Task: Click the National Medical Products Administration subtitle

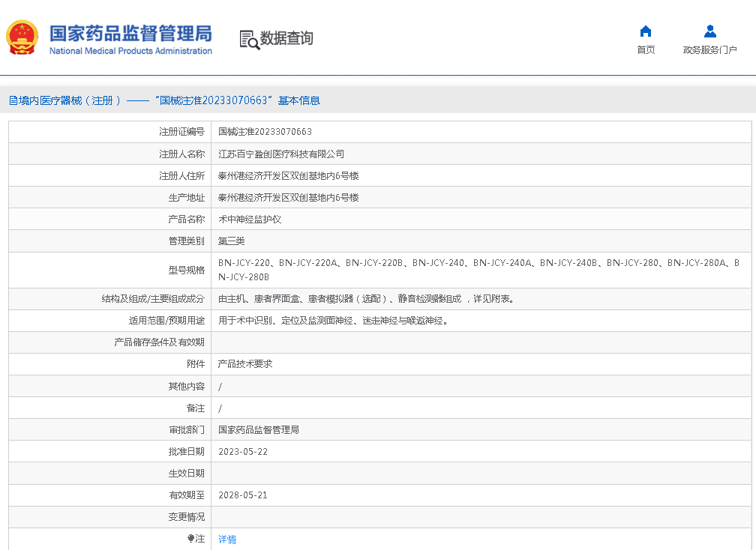Action: [x=130, y=51]
